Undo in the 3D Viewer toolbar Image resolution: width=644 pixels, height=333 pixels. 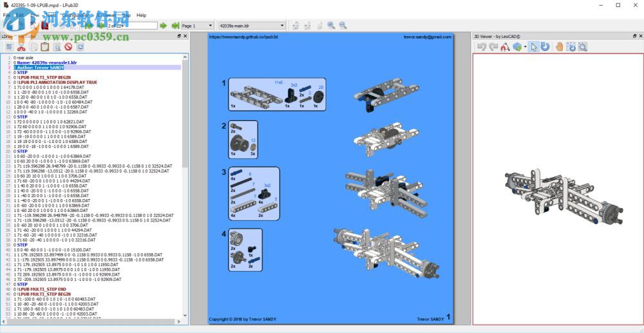coord(482,47)
